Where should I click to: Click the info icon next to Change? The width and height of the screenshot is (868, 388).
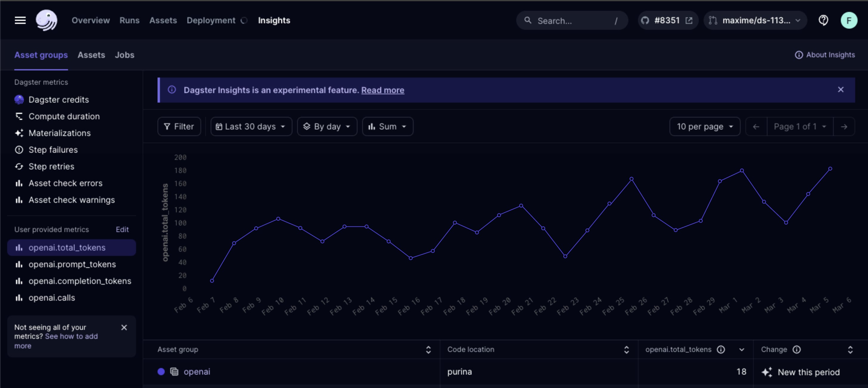point(797,349)
